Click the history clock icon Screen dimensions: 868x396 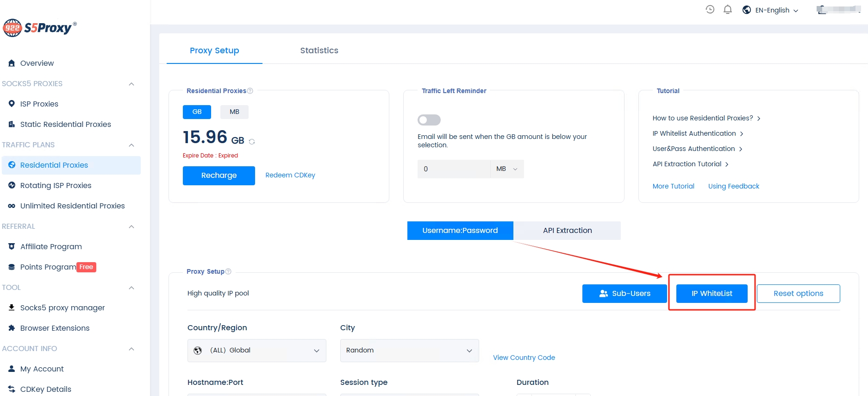click(x=710, y=9)
